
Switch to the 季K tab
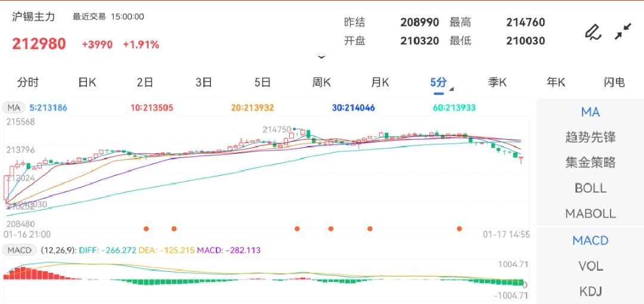[497, 82]
